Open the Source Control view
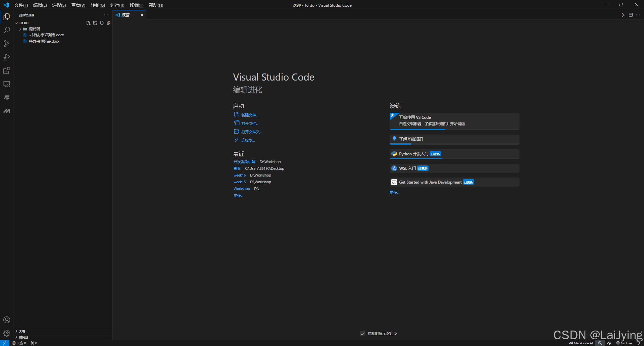Viewport: 644px width, 346px height. [x=7, y=44]
